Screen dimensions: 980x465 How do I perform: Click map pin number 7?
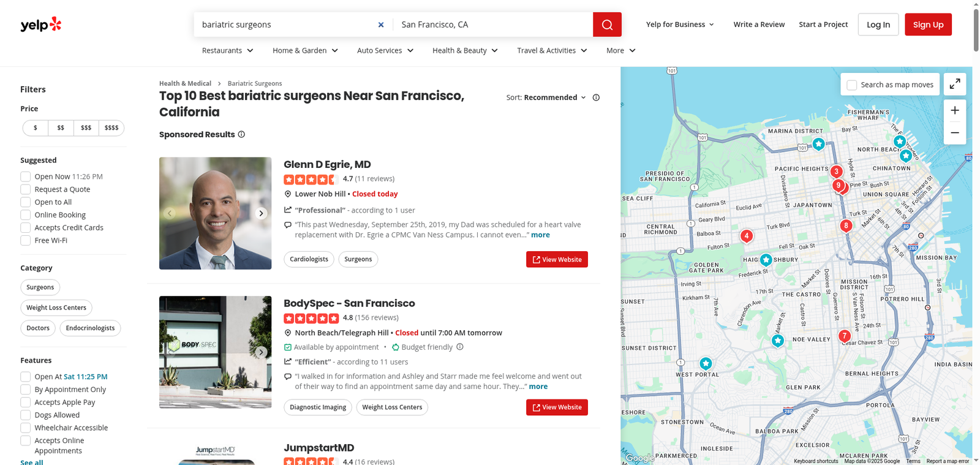844,336
